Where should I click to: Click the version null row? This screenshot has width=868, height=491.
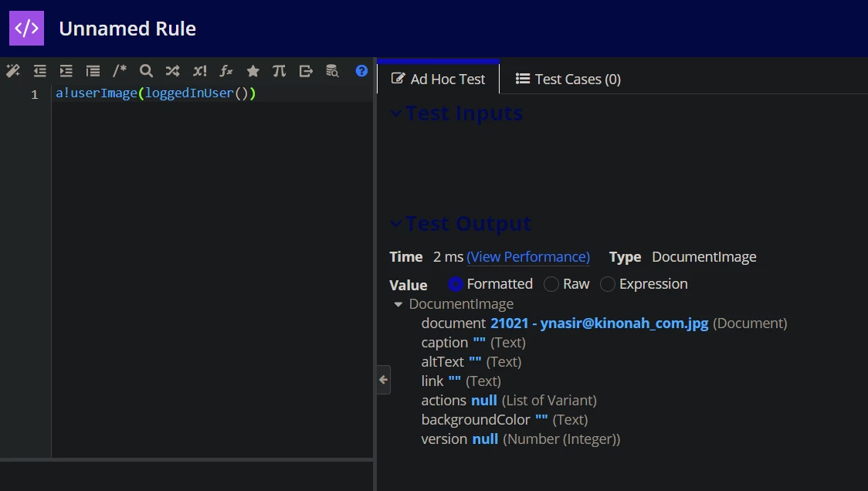pos(520,439)
